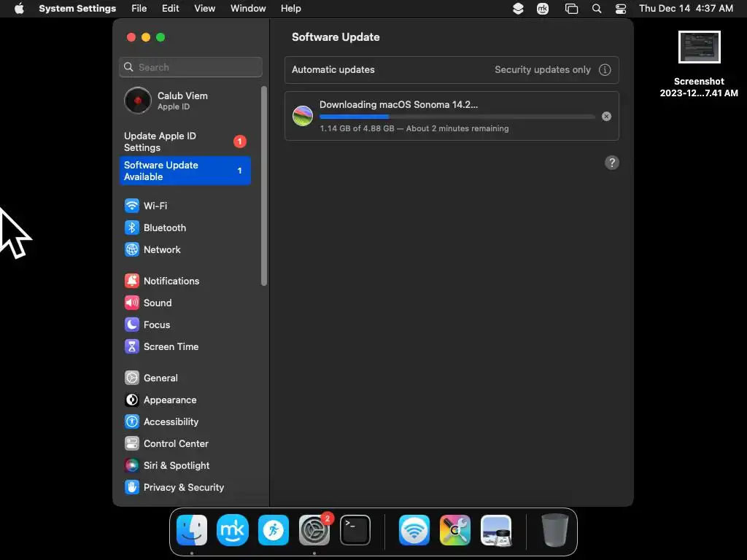Open Spotlight search in menu bar
Viewport: 747px width, 560px height.
[x=597, y=9]
